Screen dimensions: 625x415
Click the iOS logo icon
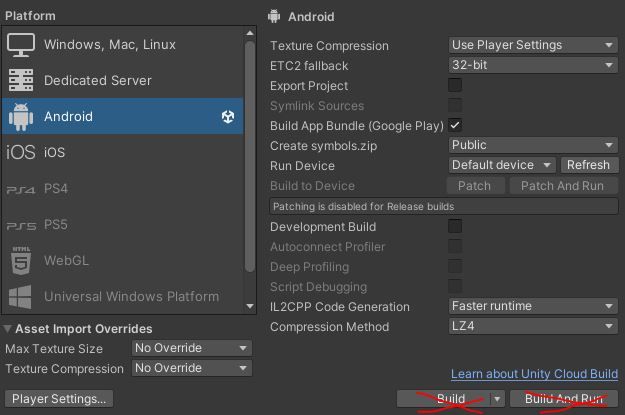coord(21,152)
